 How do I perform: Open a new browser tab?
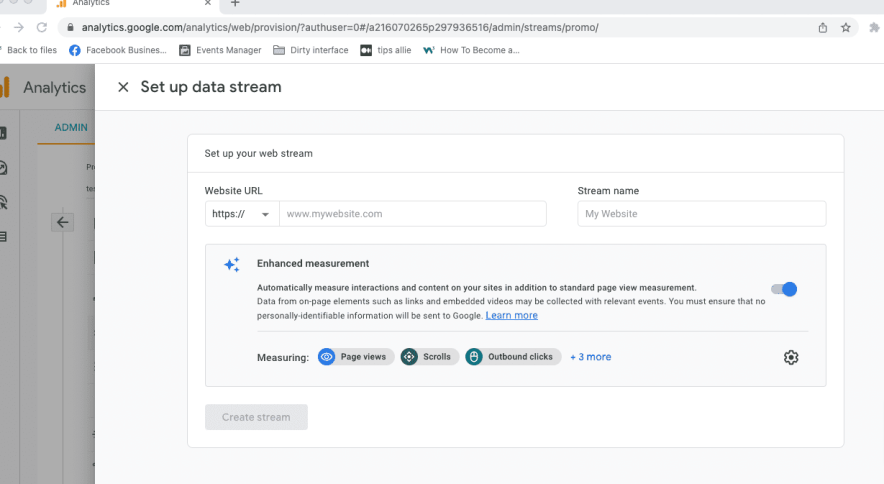pos(235,4)
